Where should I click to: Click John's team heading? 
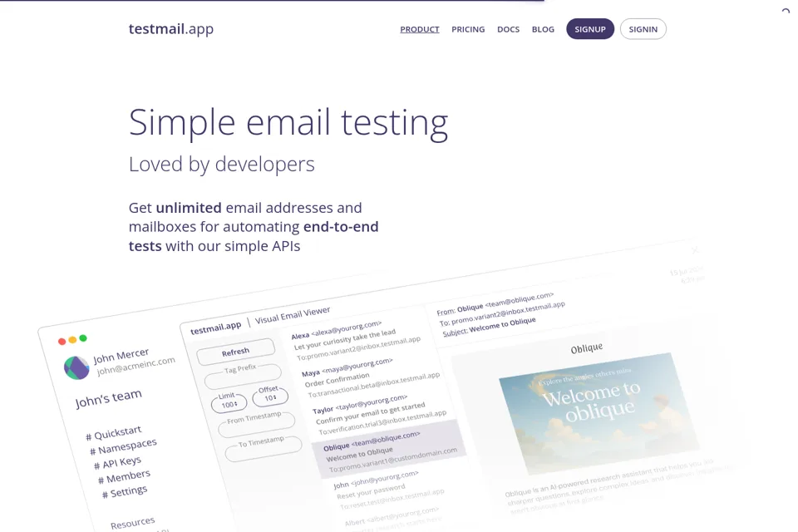(x=108, y=398)
